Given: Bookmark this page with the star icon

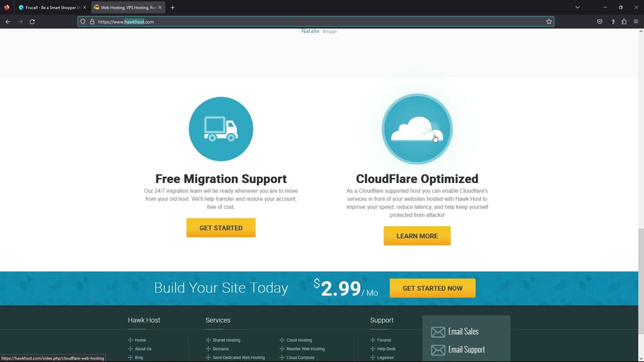Looking at the screenshot, I should (549, 22).
